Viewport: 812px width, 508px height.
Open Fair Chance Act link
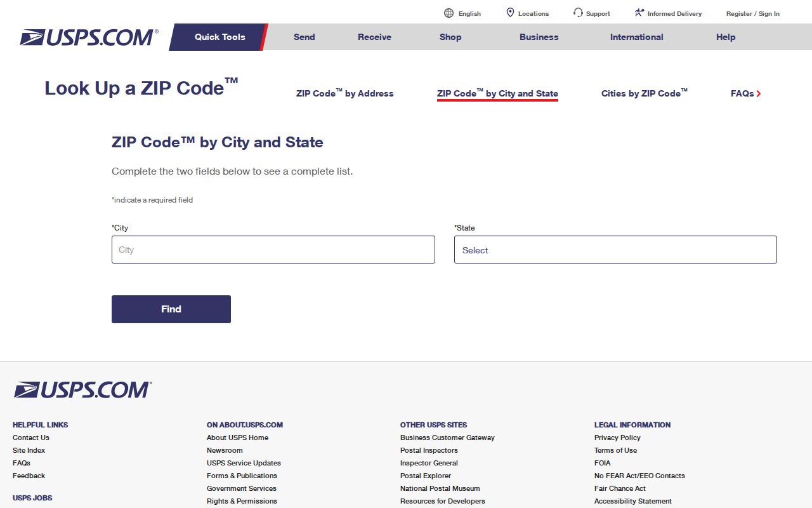coord(620,488)
